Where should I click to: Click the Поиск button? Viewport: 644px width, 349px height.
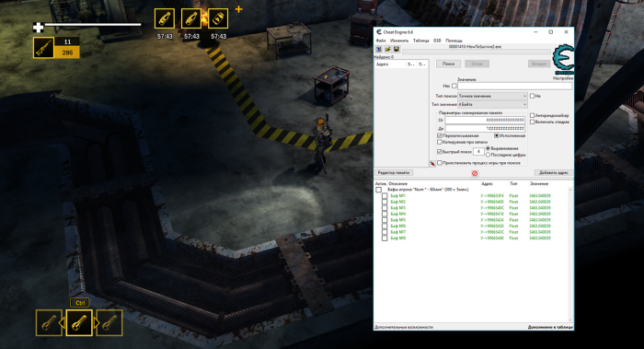point(448,64)
